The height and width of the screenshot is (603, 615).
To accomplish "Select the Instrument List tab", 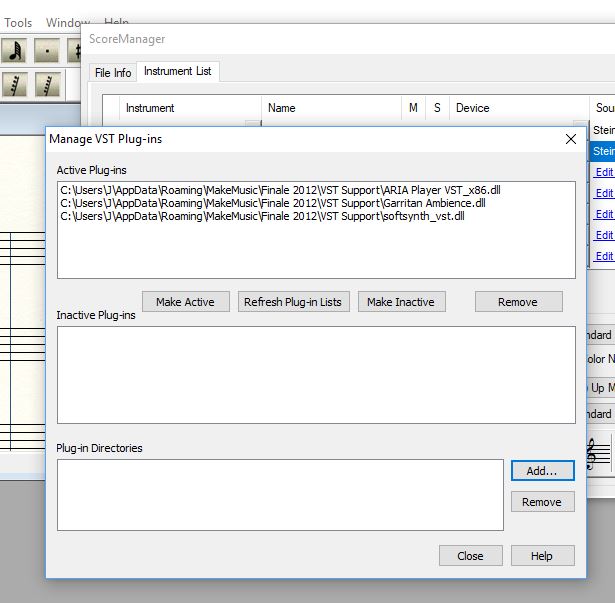I will tap(177, 72).
